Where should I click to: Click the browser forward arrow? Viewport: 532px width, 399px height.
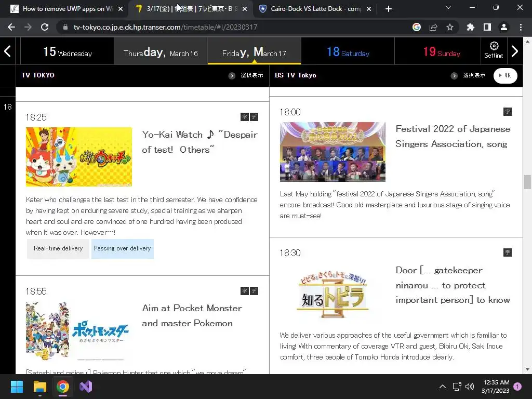click(28, 27)
